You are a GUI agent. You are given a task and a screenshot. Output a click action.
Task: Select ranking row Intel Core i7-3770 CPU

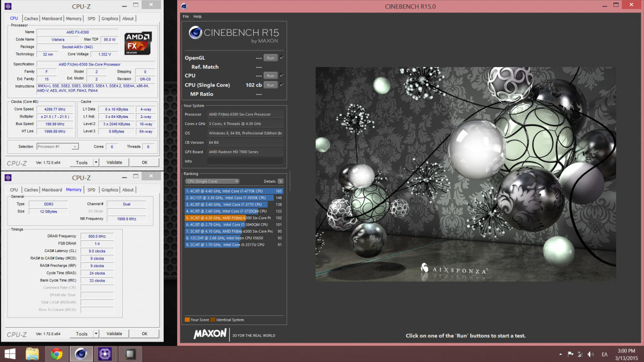click(x=234, y=204)
